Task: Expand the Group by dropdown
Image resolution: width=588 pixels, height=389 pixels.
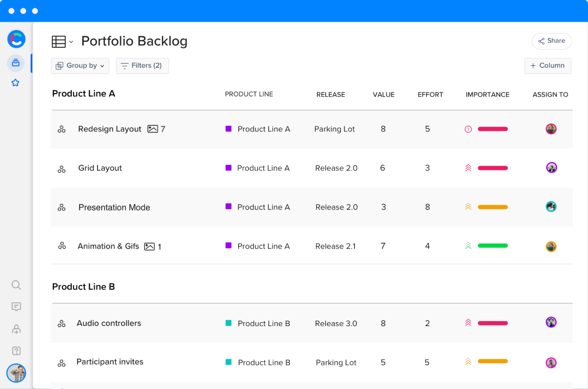Action: click(x=80, y=66)
